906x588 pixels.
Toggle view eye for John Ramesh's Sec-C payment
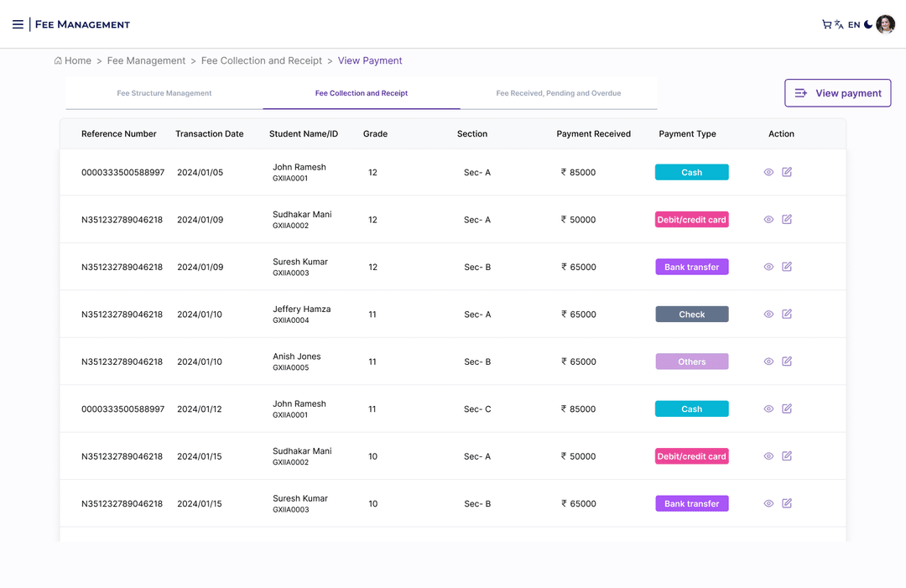tap(768, 408)
